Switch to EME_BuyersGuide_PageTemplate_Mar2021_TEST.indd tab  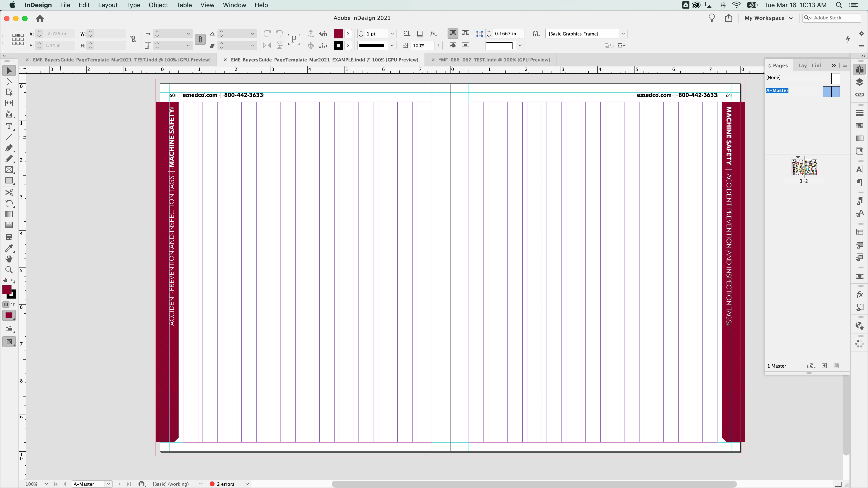click(122, 60)
